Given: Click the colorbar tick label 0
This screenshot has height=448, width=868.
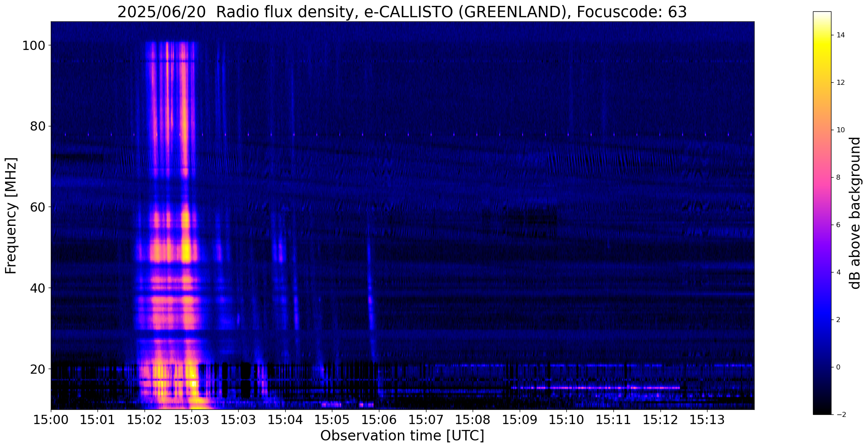Looking at the screenshot, I should (x=839, y=367).
